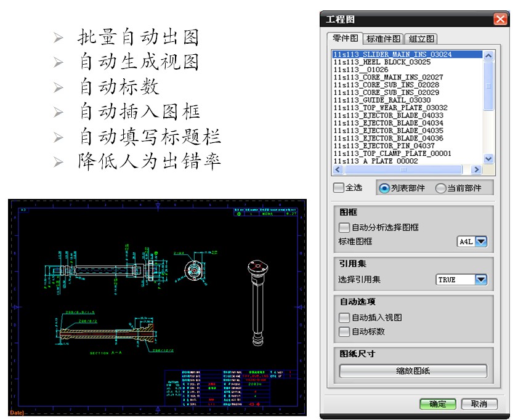Tick the 全选 checkbox
Screen dimensions: 526x420
338,188
